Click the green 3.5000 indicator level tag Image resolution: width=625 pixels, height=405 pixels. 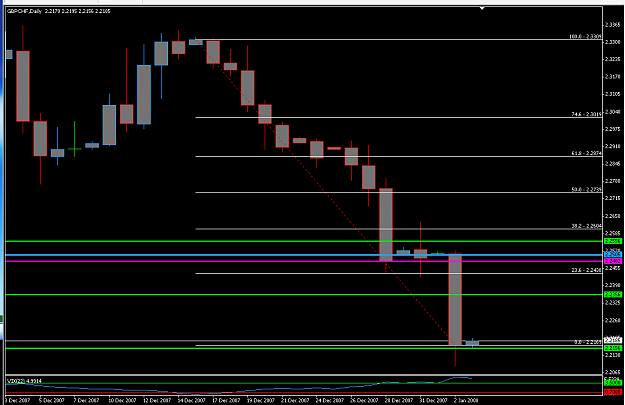pyautogui.click(x=613, y=383)
